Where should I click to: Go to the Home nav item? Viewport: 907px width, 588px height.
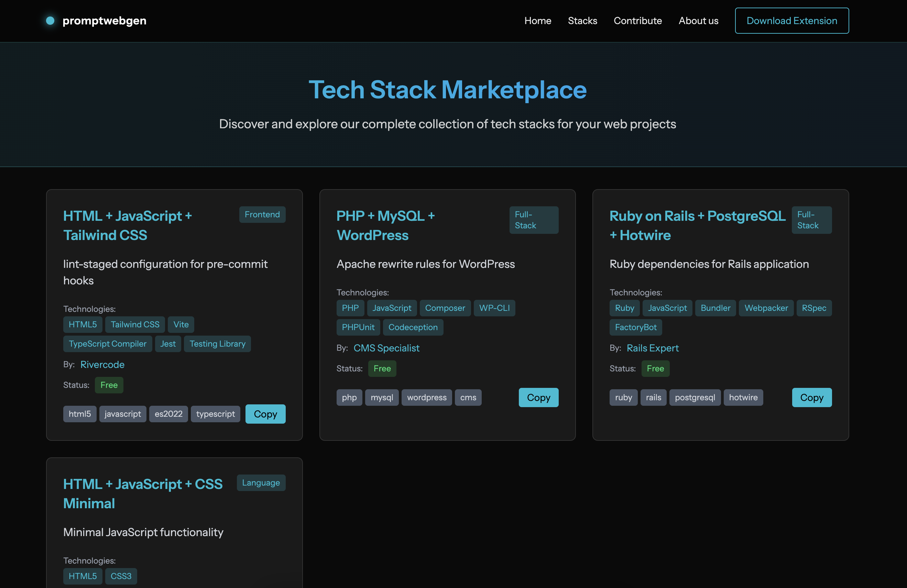537,21
